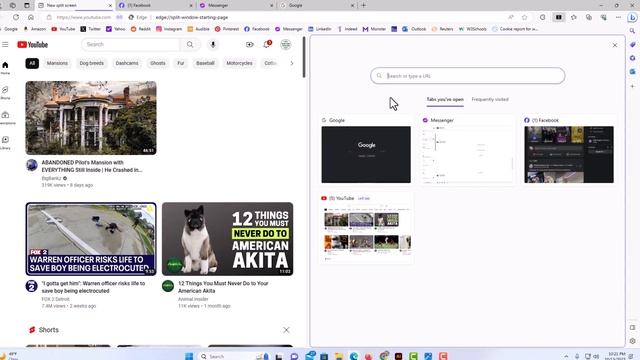
Task: Click the YouTube search magnifier button
Action: click(190, 44)
